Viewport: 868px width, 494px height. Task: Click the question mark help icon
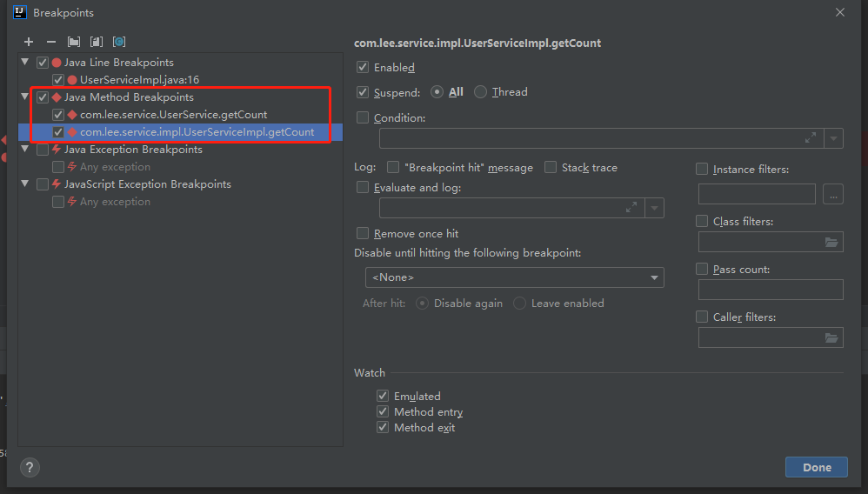tap(30, 467)
